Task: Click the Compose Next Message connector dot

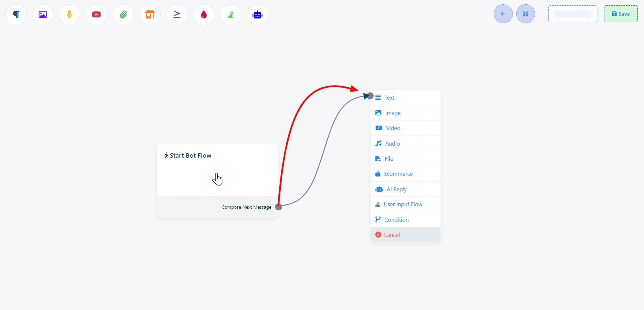Action: 278,207
